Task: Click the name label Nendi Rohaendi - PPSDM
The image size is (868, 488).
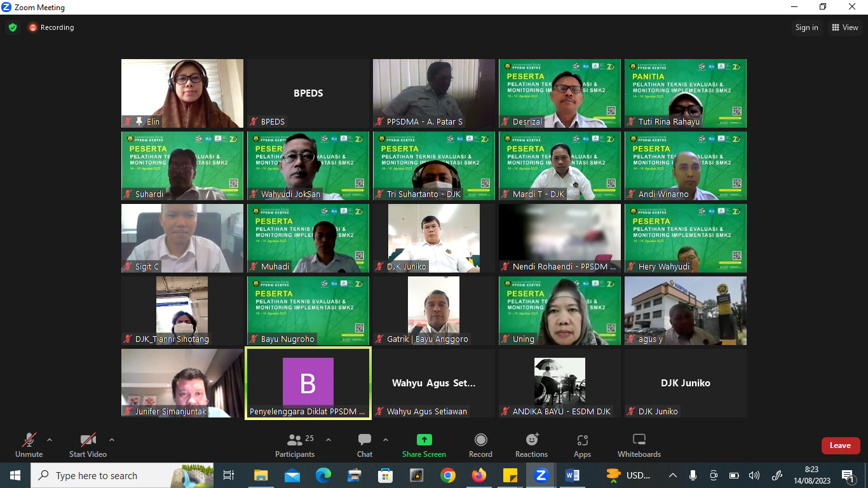Action: point(564,267)
